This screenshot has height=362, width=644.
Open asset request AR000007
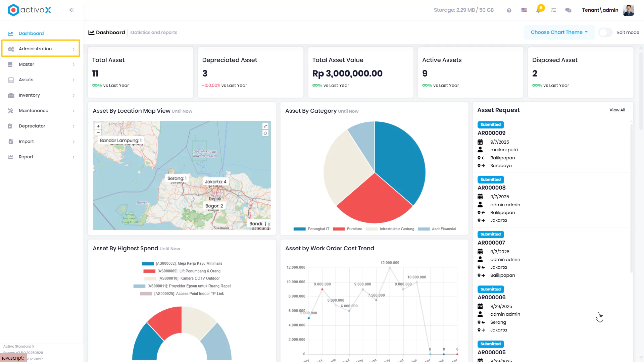click(491, 243)
